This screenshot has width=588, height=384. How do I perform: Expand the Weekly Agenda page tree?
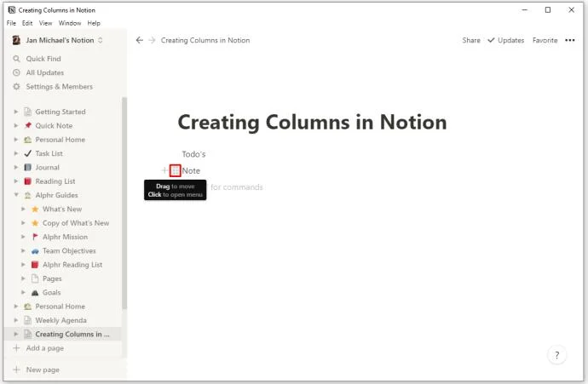(15, 320)
